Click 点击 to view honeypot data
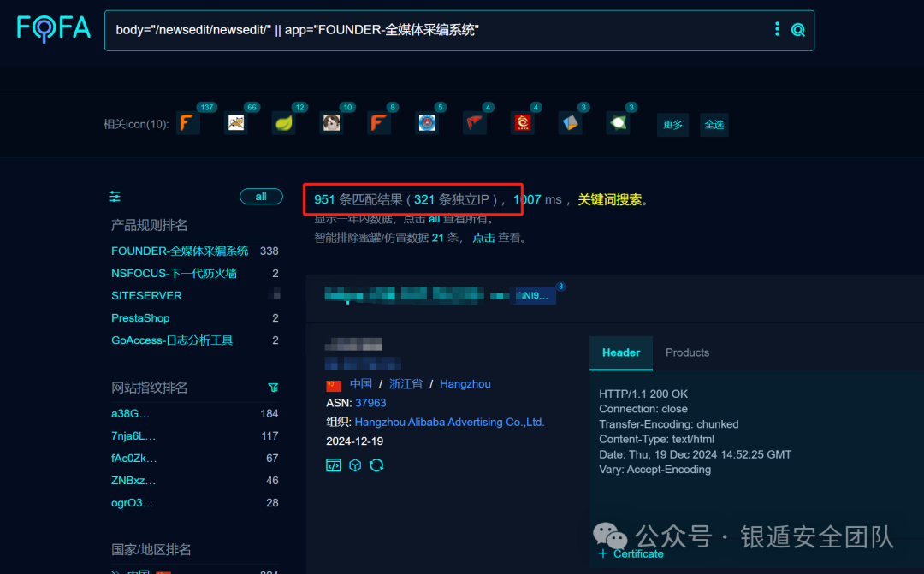Viewport: 924px width, 574px height. click(x=483, y=238)
